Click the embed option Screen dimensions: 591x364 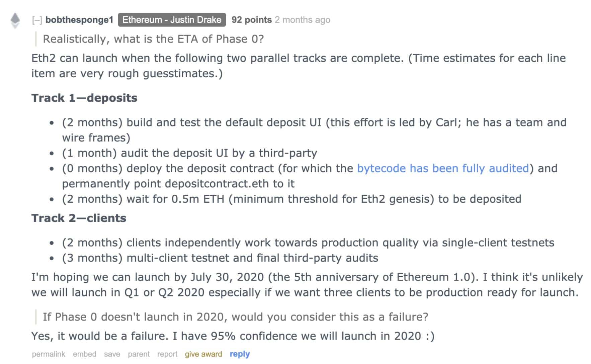click(85, 354)
